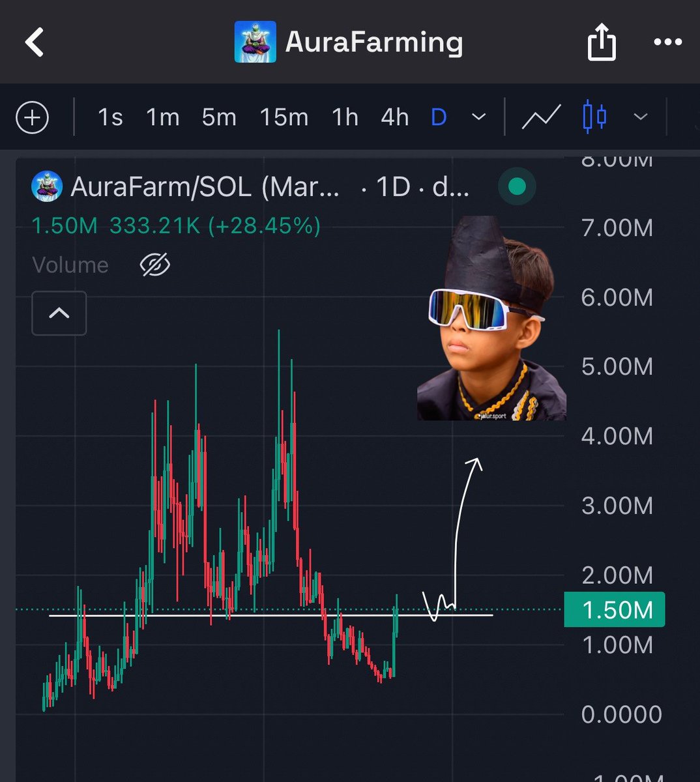
Task: Open the three-dot more options menu
Action: [667, 42]
